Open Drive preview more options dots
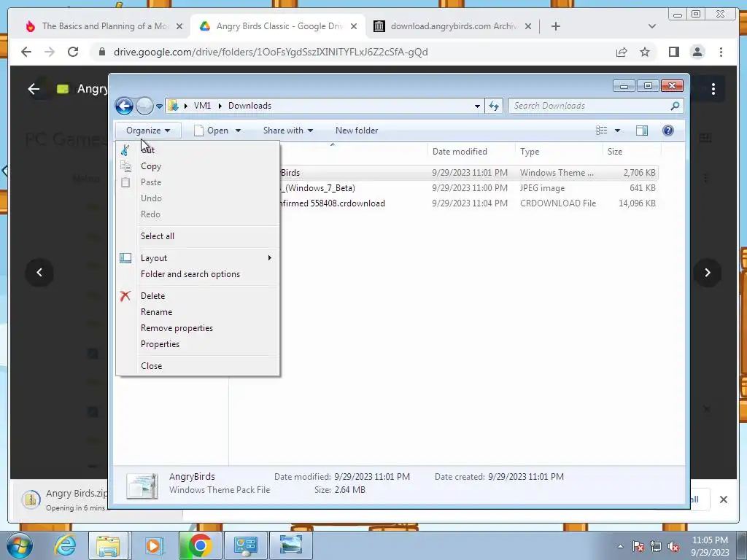The width and height of the screenshot is (747, 560). [x=713, y=88]
